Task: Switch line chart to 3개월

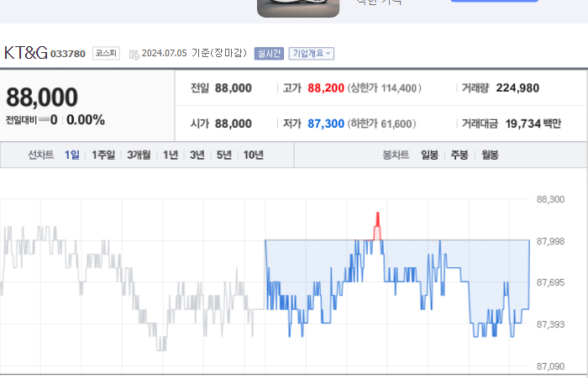Action: click(x=139, y=155)
